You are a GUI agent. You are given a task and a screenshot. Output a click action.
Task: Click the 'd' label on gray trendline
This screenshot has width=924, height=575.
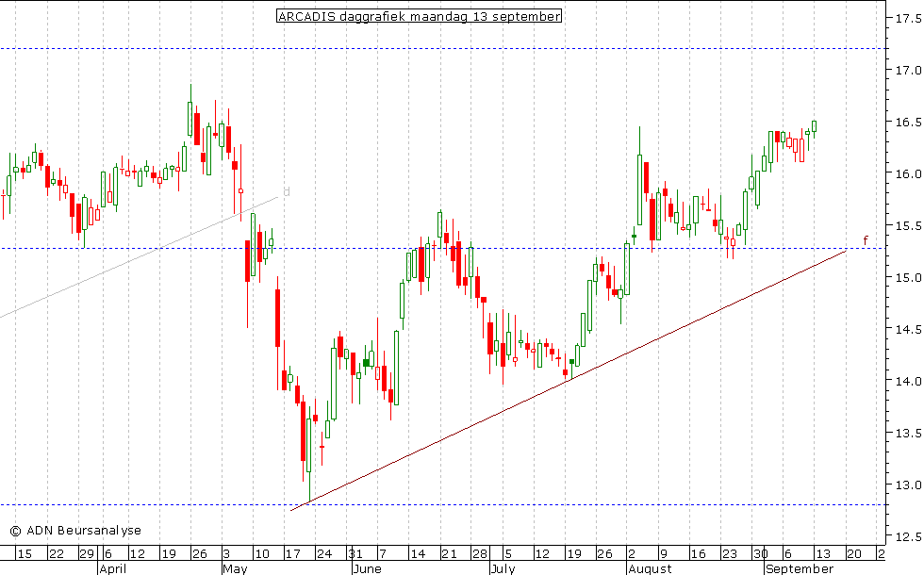point(287,192)
